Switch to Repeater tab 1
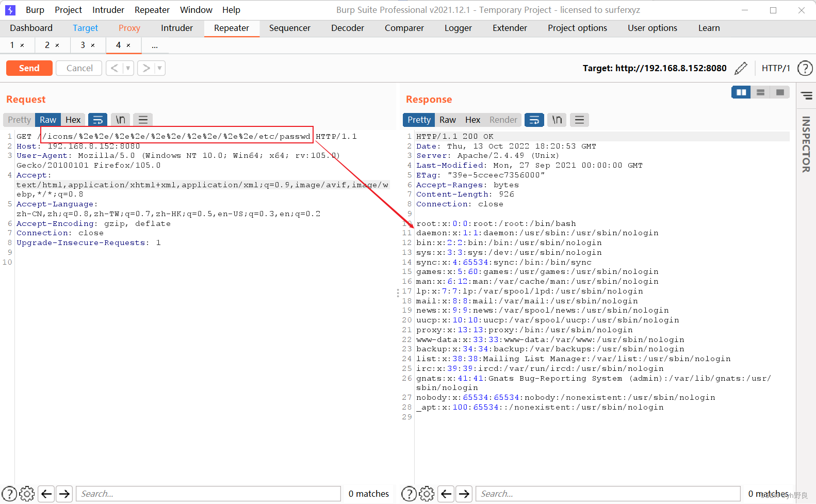The height and width of the screenshot is (504, 816). tap(12, 45)
